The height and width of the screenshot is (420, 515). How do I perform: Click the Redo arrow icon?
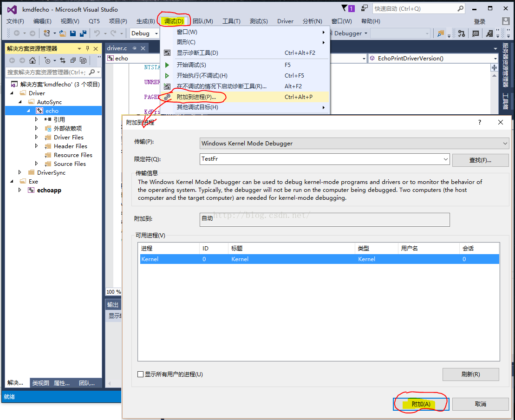coord(113,33)
